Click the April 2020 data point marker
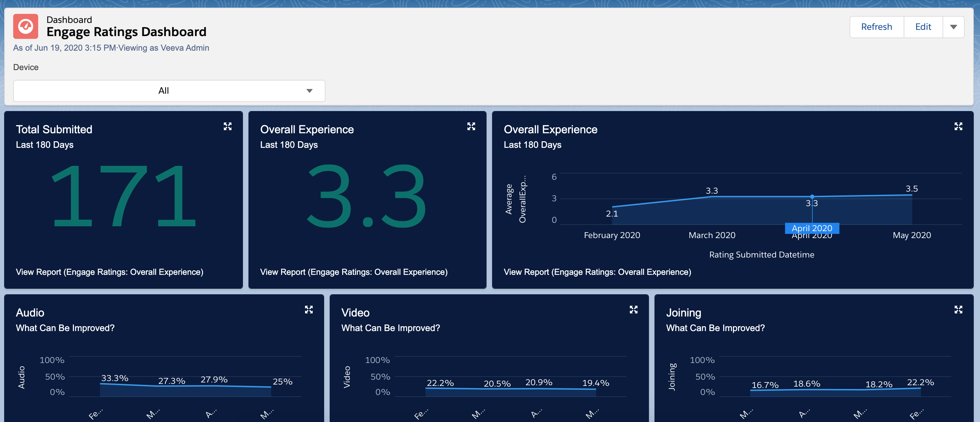This screenshot has width=980, height=422. 812,197
